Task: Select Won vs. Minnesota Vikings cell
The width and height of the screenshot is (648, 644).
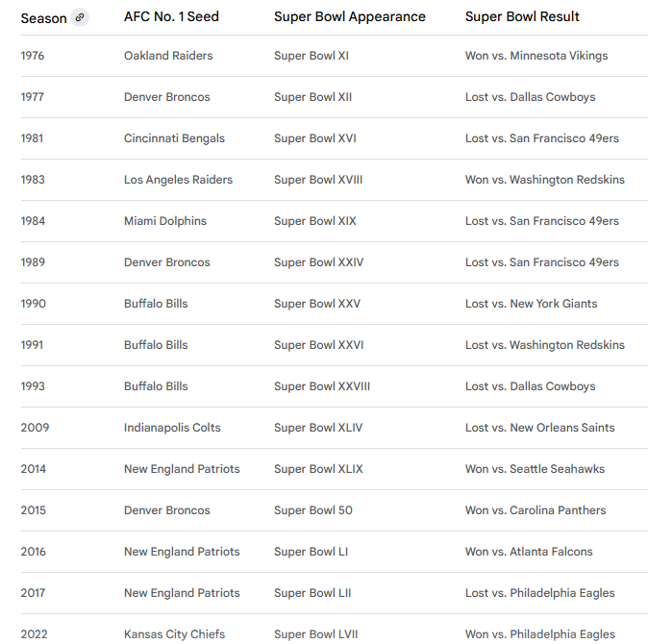Action: (536, 56)
